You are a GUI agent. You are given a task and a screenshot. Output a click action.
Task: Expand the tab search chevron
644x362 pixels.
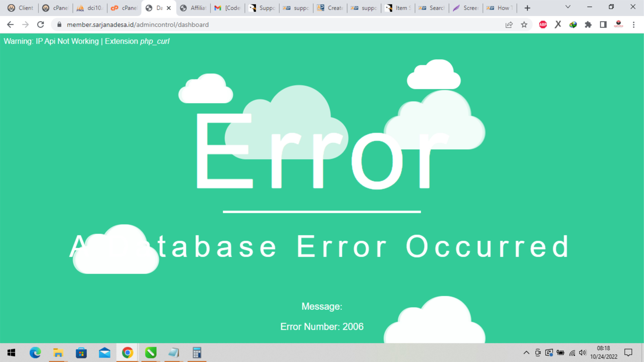tap(568, 7)
